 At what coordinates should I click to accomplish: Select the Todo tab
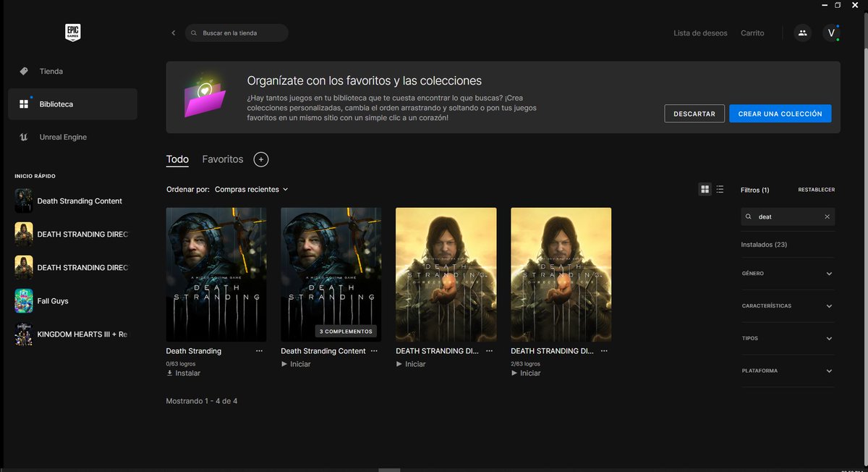177,159
